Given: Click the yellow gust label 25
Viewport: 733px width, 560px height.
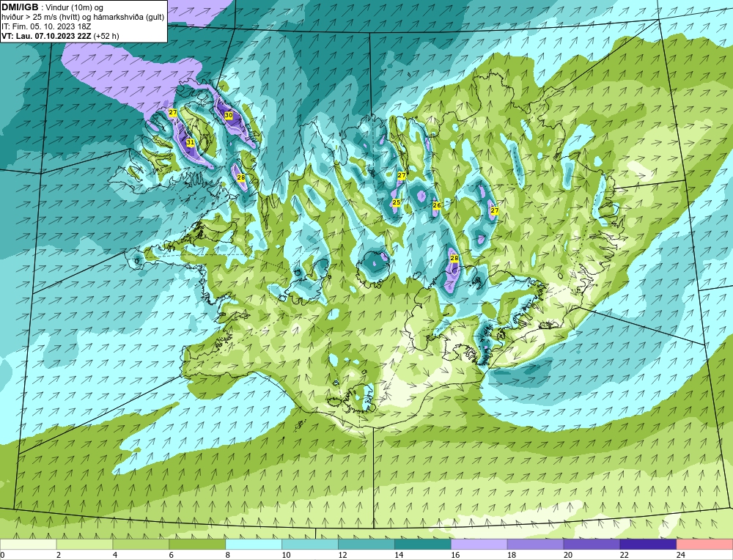Looking at the screenshot, I should point(397,202).
